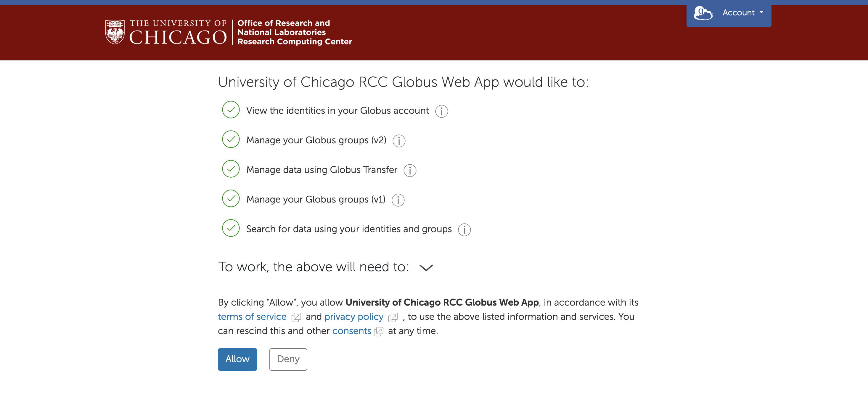Image resolution: width=868 pixels, height=395 pixels.
Task: Click green checkmark beside Globus groups (v1)
Action: [x=231, y=198]
